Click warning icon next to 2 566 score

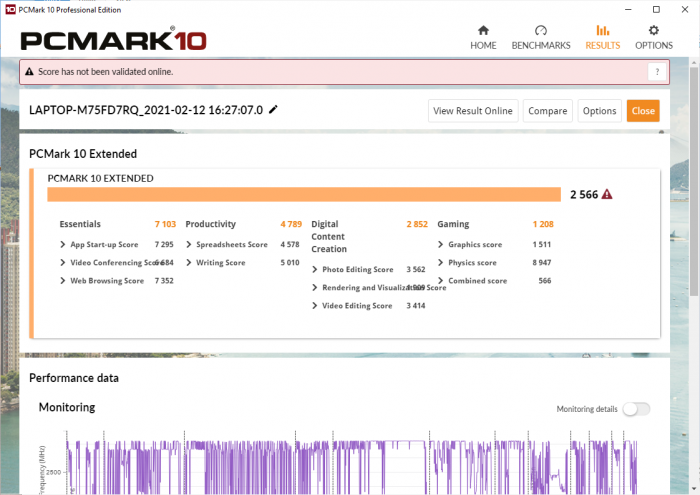(607, 194)
